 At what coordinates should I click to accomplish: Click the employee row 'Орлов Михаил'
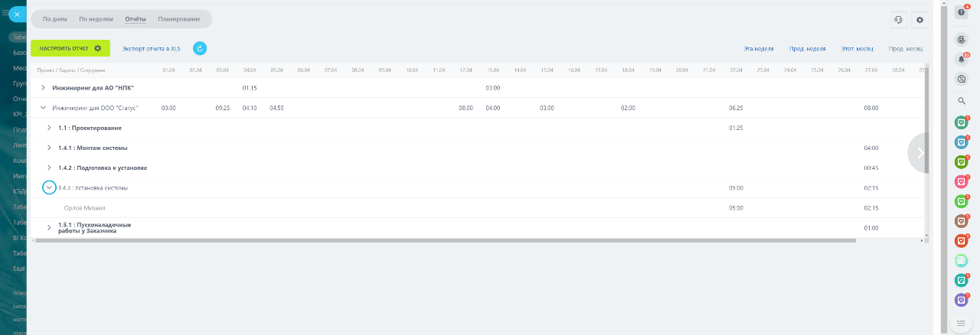(x=476, y=207)
